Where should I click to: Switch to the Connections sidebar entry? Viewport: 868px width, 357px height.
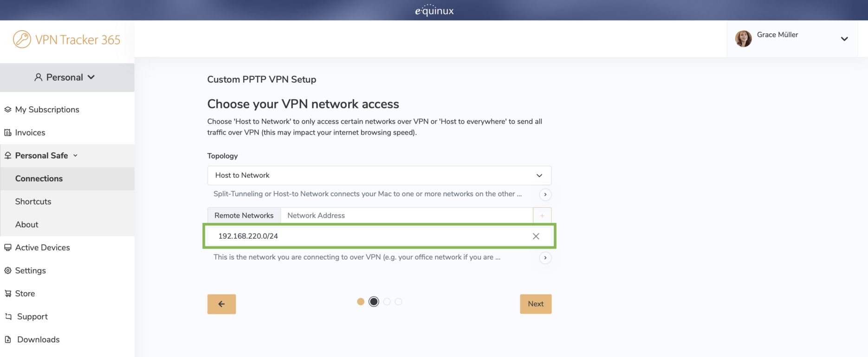tap(39, 178)
